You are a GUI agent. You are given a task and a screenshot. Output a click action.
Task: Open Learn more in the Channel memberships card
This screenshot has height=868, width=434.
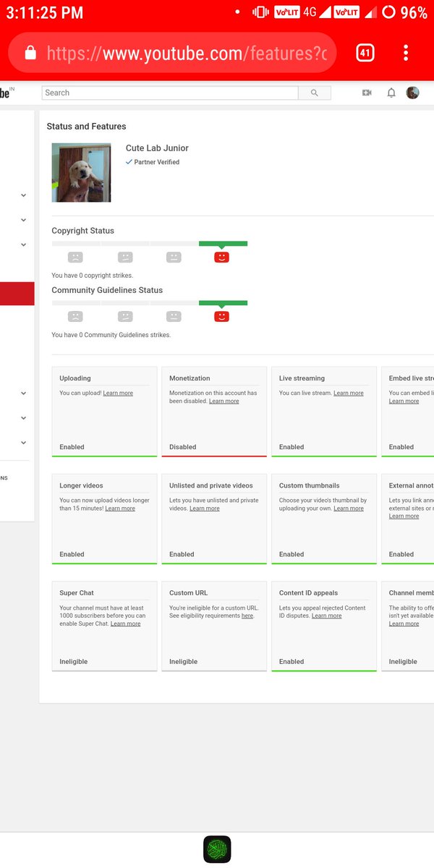coord(404,624)
